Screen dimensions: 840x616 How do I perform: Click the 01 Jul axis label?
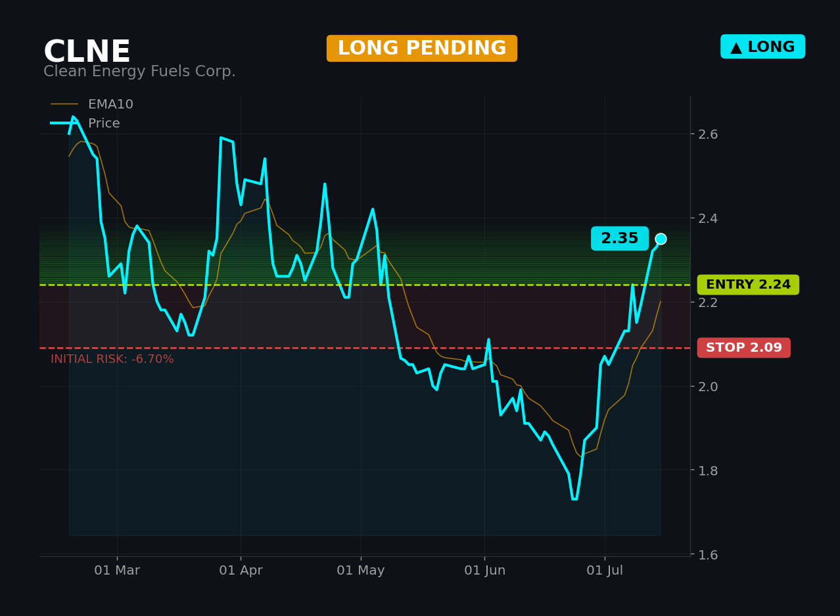[x=605, y=571]
